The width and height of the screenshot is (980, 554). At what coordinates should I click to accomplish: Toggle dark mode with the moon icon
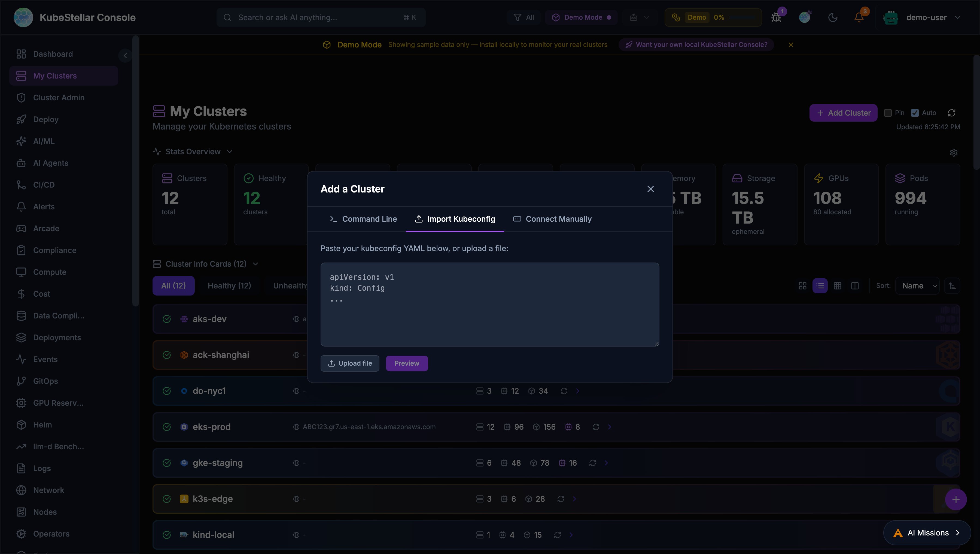point(833,17)
